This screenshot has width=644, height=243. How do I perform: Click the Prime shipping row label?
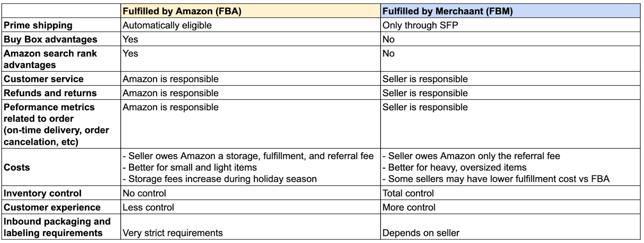pyautogui.click(x=38, y=25)
